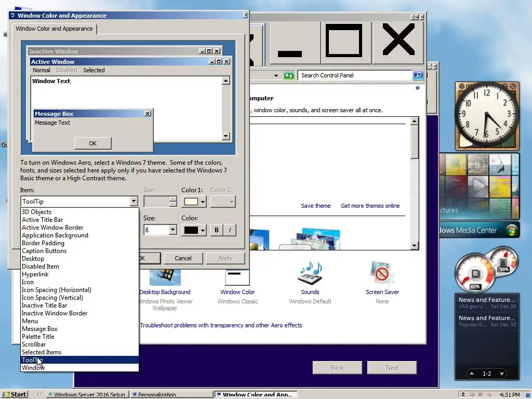Pick Palette Title list entry
The height and width of the screenshot is (399, 532).
[79, 337]
